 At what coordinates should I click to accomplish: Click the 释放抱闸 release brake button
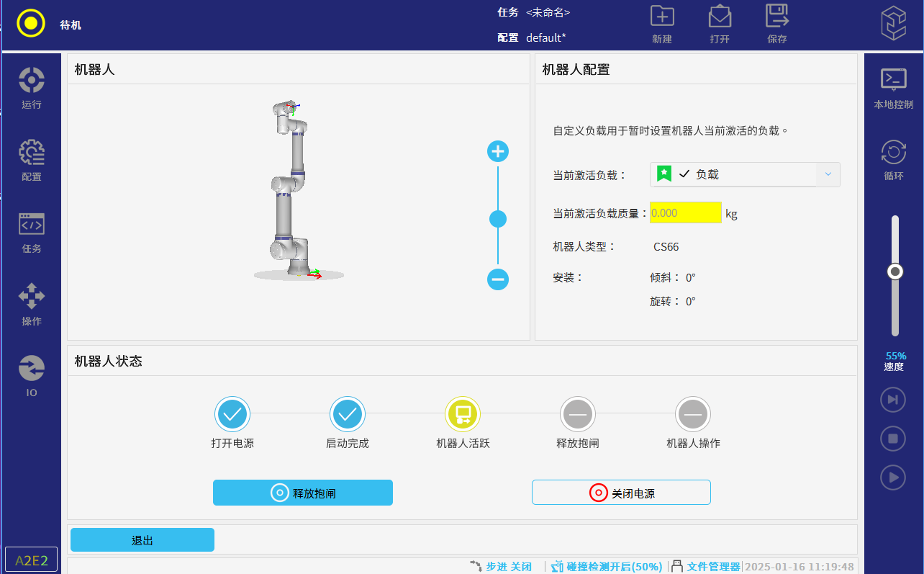point(303,493)
